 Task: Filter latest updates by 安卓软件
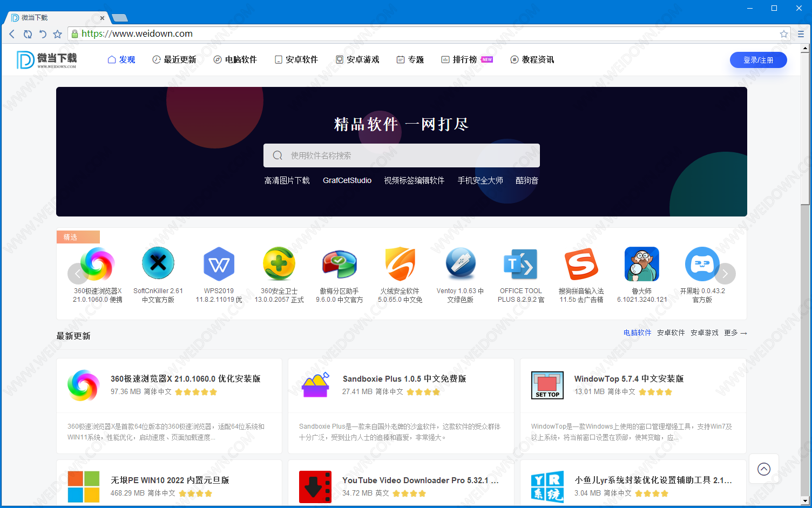click(671, 333)
